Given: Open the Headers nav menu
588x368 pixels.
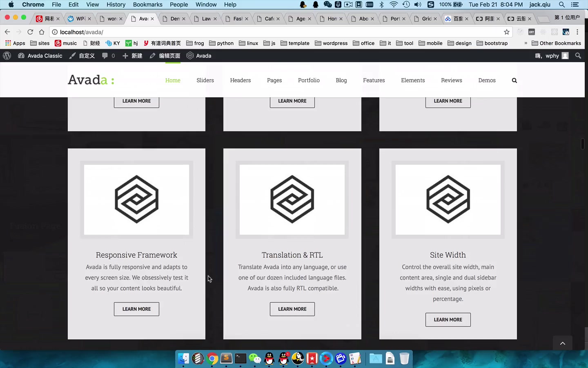Looking at the screenshot, I should [241, 80].
